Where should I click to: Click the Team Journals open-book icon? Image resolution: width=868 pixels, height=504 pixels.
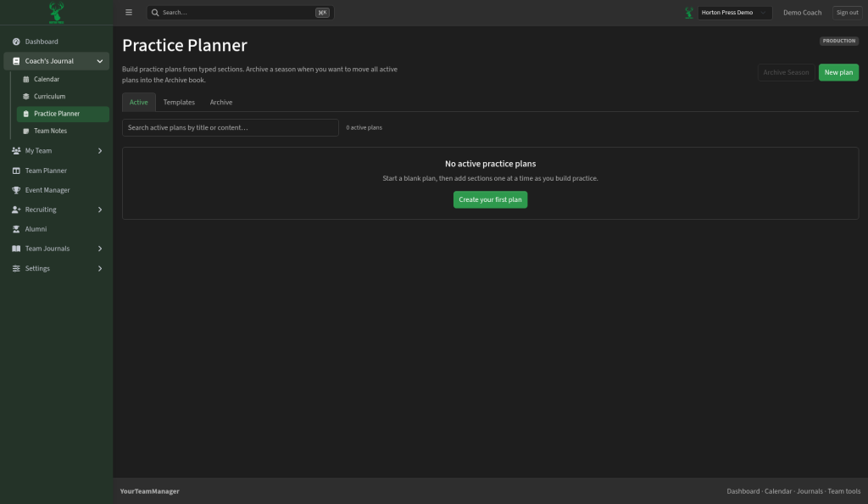pos(16,249)
